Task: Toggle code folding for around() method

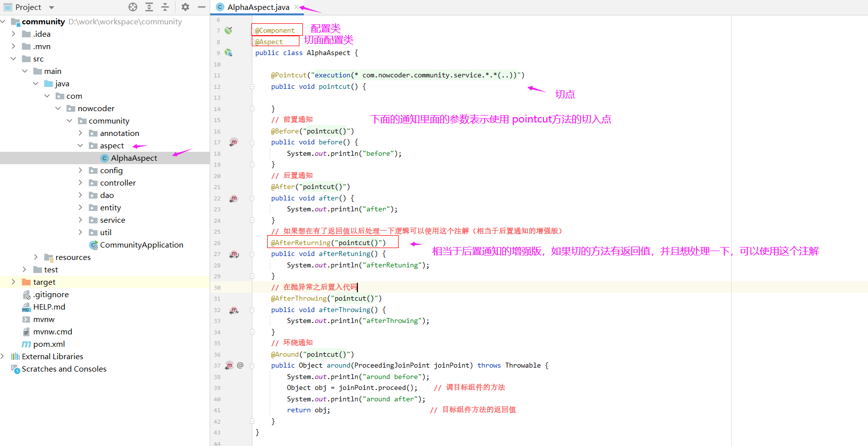Action: click(x=252, y=366)
